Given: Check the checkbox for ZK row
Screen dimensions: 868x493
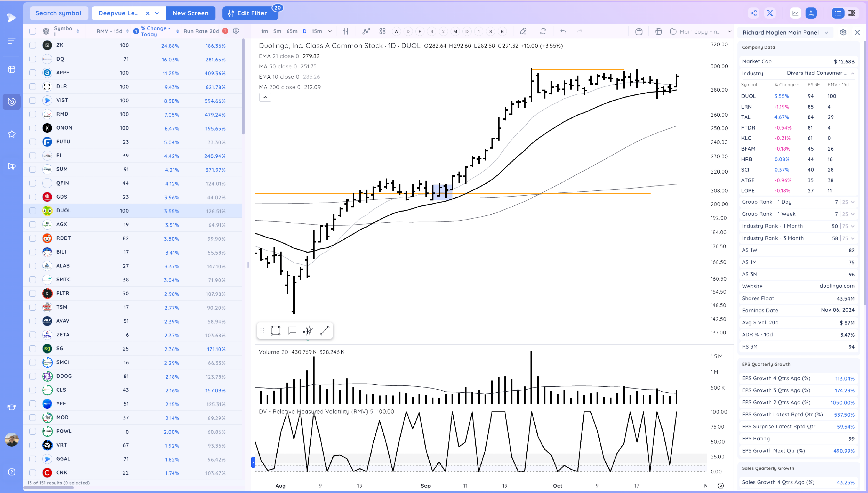Looking at the screenshot, I should [33, 45].
